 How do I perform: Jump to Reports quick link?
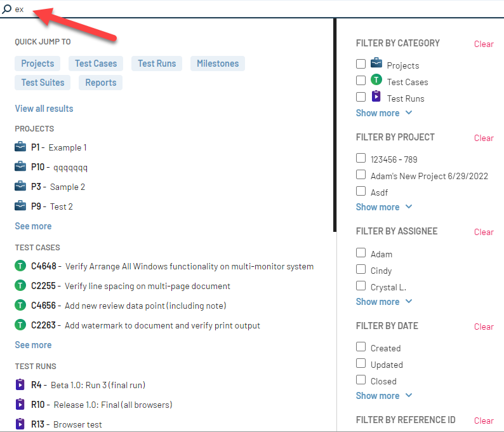100,83
